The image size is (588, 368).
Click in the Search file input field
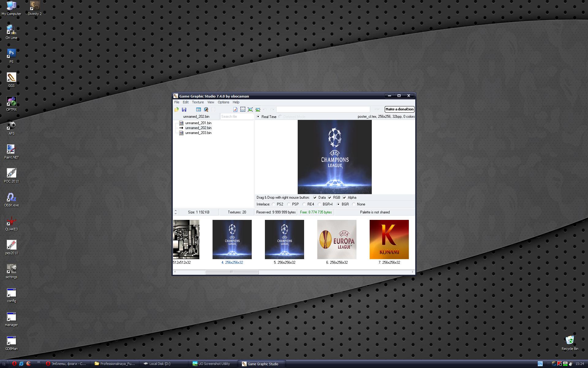click(x=236, y=117)
